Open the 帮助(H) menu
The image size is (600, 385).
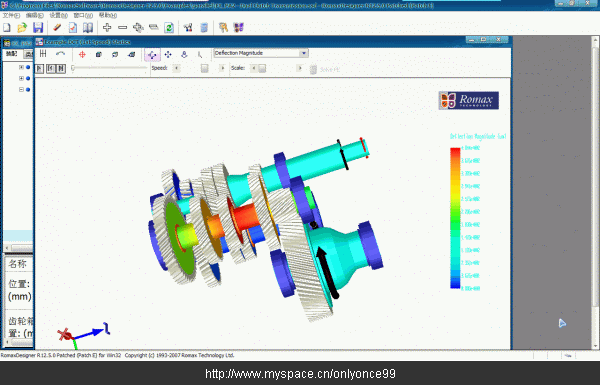pyautogui.click(x=108, y=15)
